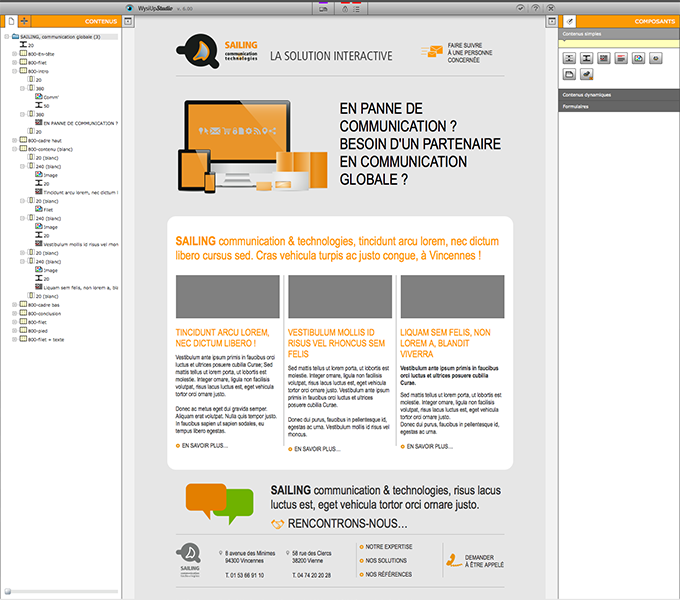Viewport: 680px width, 600px height.
Task: Select the Liquam sem felis tree item
Action: [x=76, y=287]
